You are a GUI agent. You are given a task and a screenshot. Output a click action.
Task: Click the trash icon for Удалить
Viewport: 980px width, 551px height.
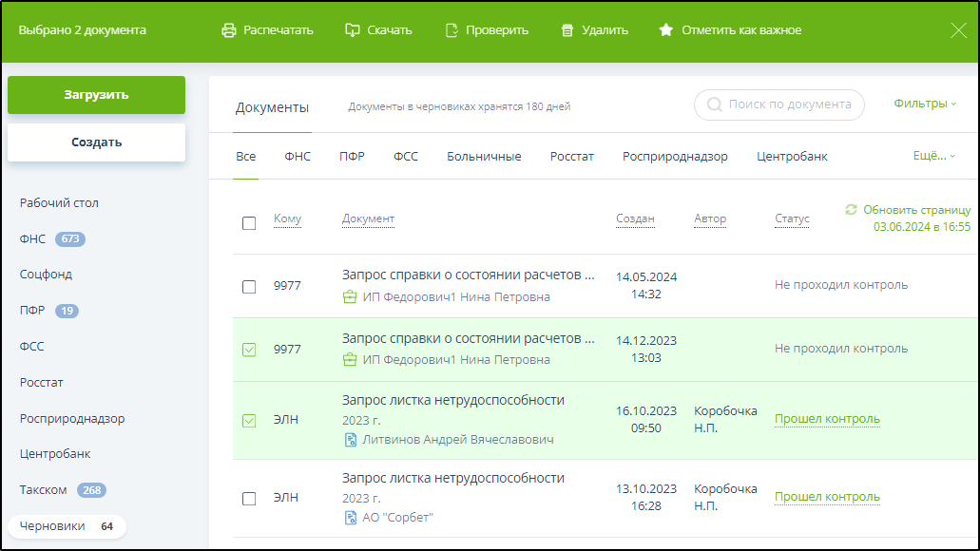(567, 30)
